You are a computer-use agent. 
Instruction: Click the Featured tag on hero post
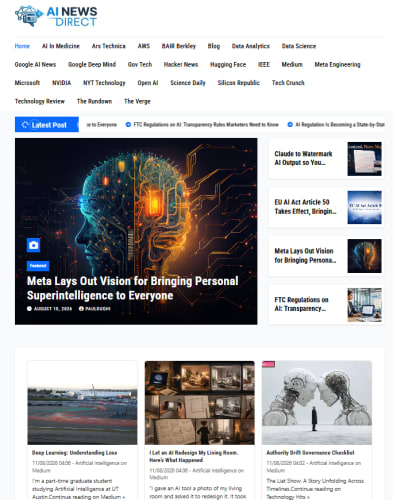38,266
